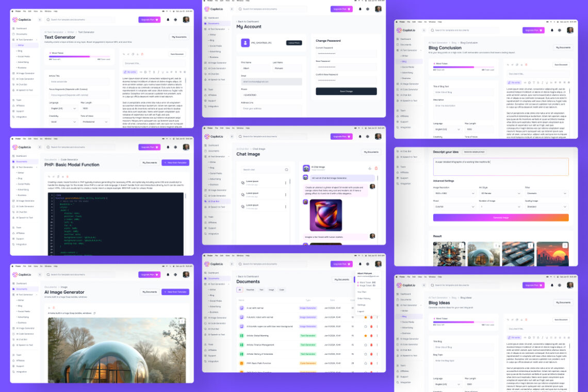Click Save Change in My Account window

(346, 91)
